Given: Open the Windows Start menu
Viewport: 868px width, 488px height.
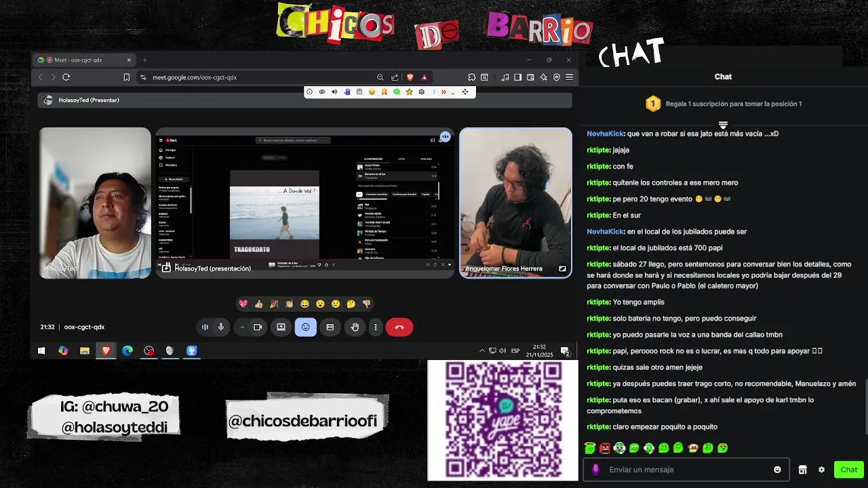Looking at the screenshot, I should (41, 350).
